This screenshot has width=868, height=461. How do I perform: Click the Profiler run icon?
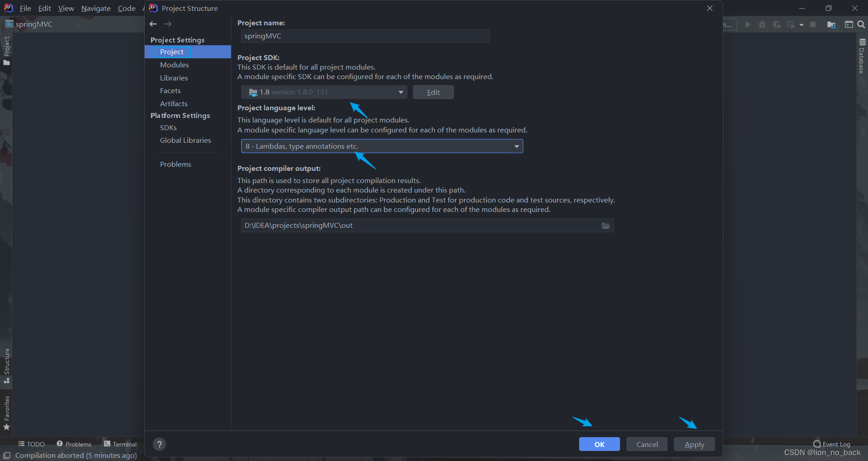(x=791, y=24)
